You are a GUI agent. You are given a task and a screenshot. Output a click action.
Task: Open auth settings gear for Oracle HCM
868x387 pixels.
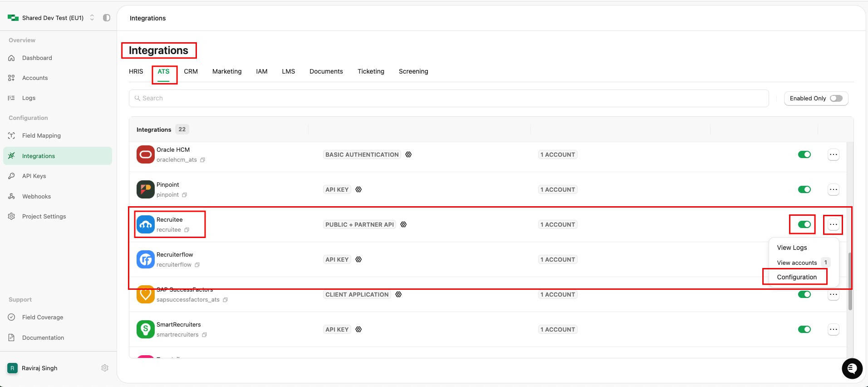tap(408, 154)
